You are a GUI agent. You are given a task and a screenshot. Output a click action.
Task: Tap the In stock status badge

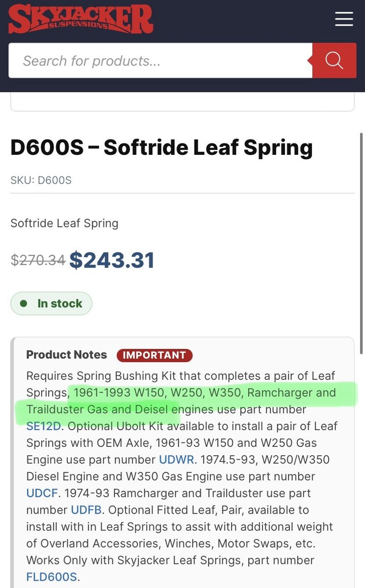pyautogui.click(x=51, y=304)
